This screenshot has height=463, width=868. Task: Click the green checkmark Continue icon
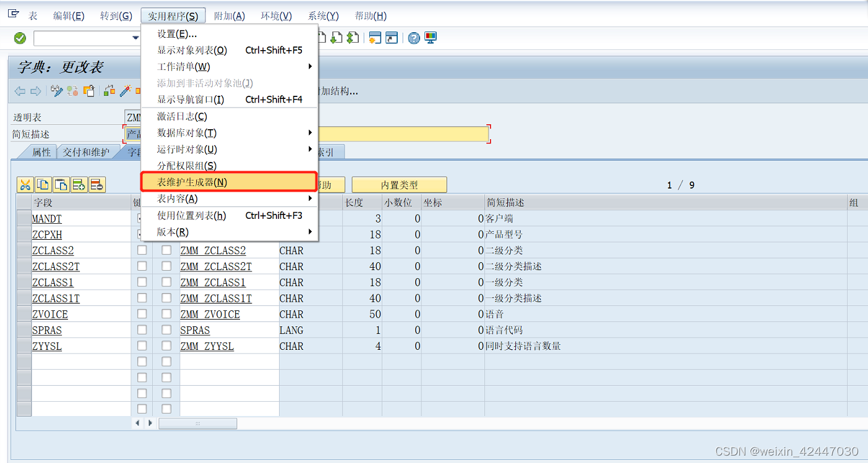19,38
